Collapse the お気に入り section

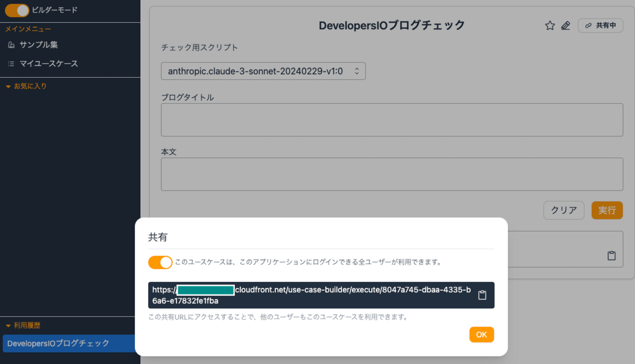[26, 86]
